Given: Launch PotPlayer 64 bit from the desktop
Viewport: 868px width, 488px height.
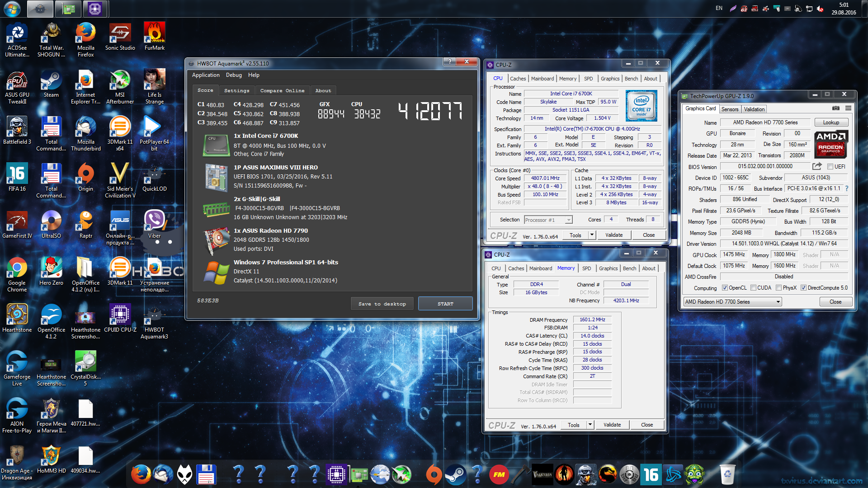Looking at the screenshot, I should point(154,134).
